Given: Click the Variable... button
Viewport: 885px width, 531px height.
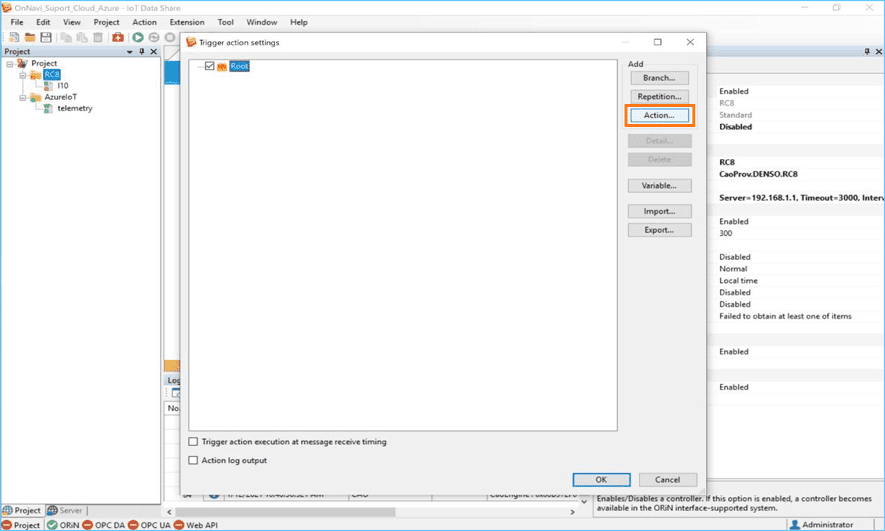Looking at the screenshot, I should 659,186.
